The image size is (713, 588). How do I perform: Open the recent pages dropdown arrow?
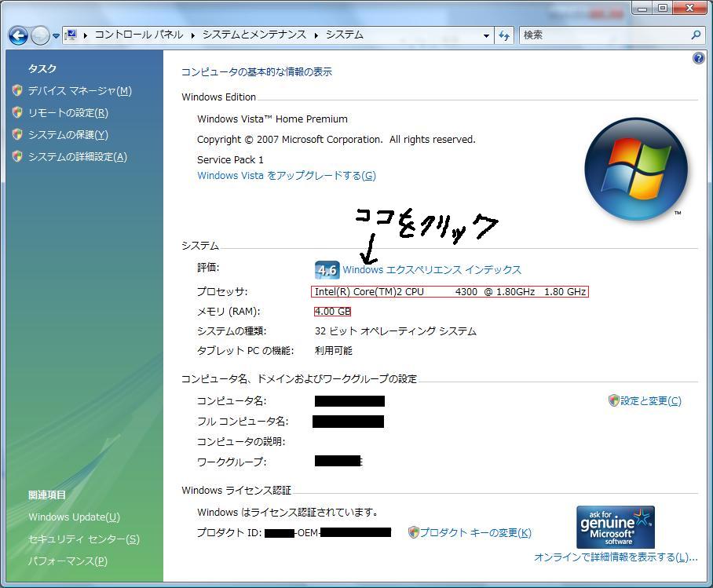56,35
